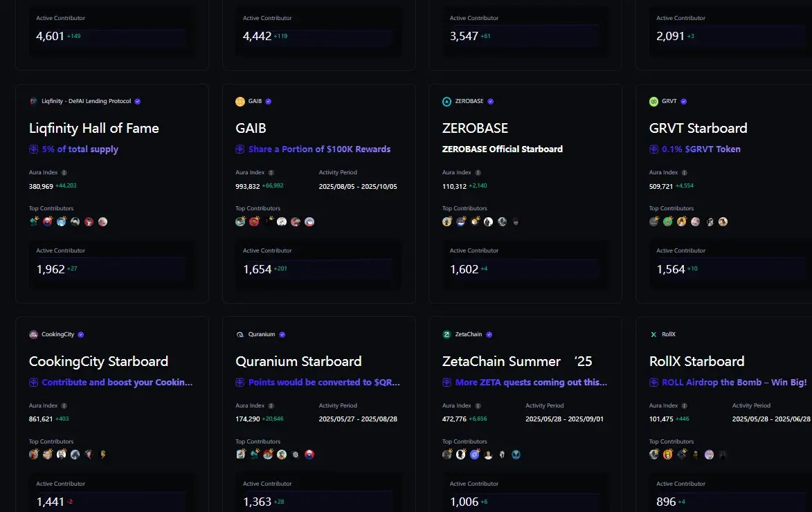
Task: Click 'Points would be converted to $QR...' text
Action: pyautogui.click(x=324, y=383)
